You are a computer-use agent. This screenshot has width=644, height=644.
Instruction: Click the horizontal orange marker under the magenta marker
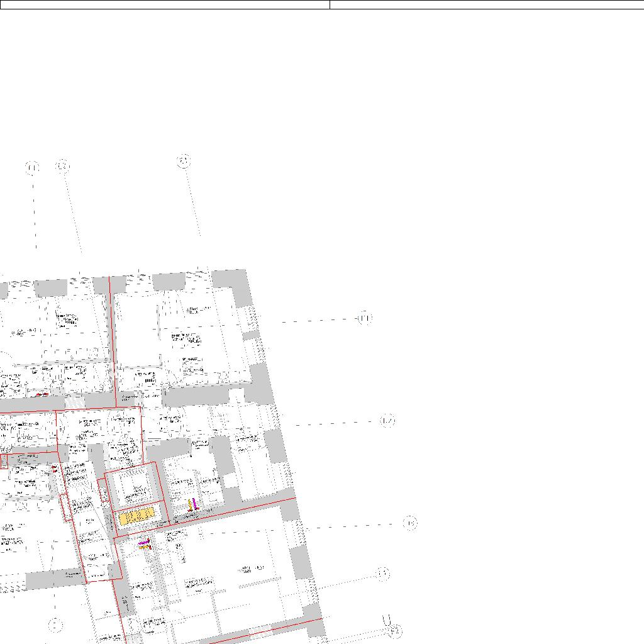(x=145, y=547)
